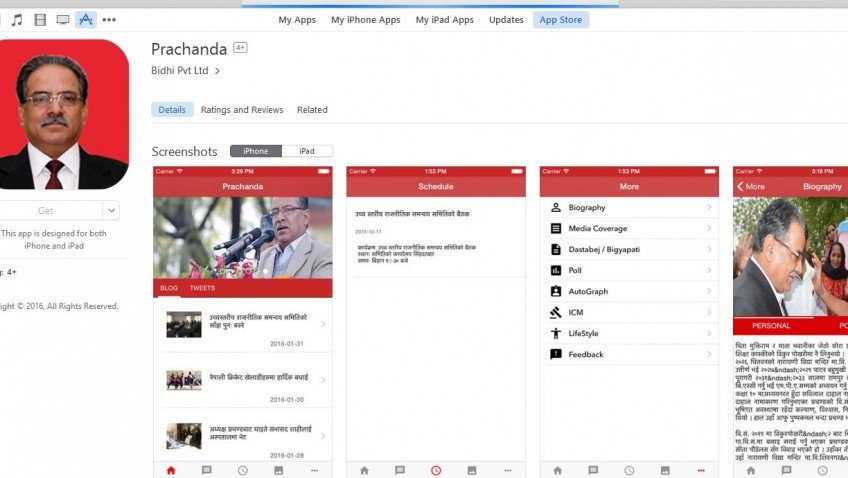Open the Music library icon
The height and width of the screenshot is (478, 848).
click(17, 20)
